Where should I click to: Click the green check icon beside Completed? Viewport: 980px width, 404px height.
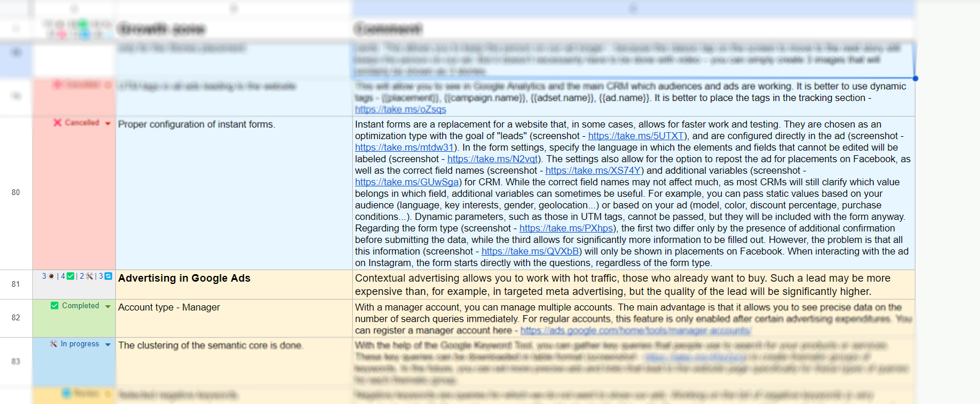point(55,306)
